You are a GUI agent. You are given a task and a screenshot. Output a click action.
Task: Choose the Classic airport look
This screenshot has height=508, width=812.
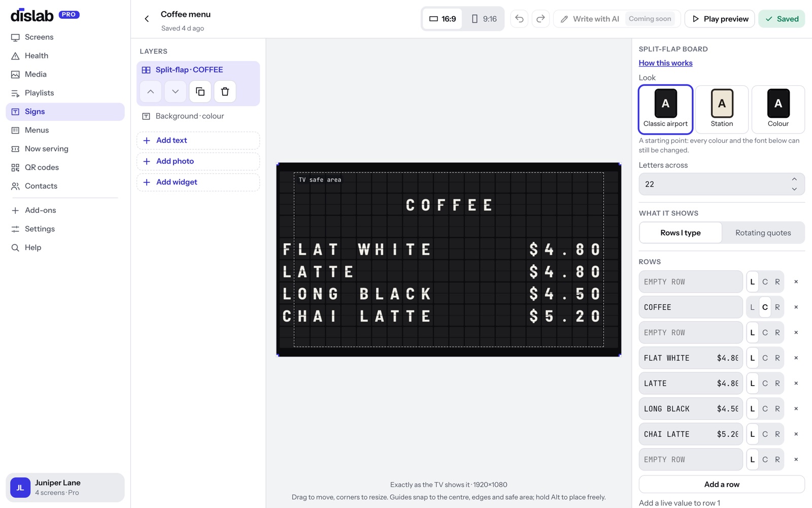pyautogui.click(x=665, y=109)
